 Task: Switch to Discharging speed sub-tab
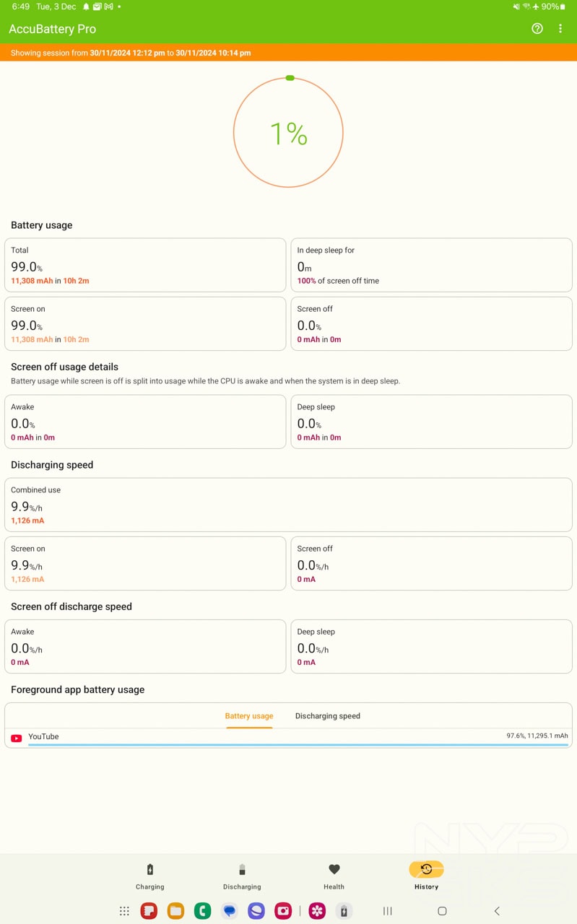pyautogui.click(x=327, y=716)
